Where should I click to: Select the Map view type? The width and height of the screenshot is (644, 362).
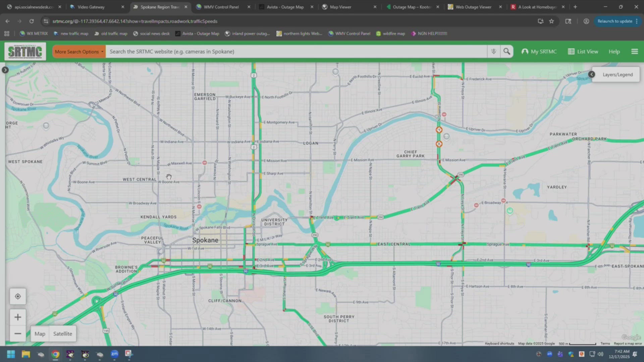click(40, 334)
